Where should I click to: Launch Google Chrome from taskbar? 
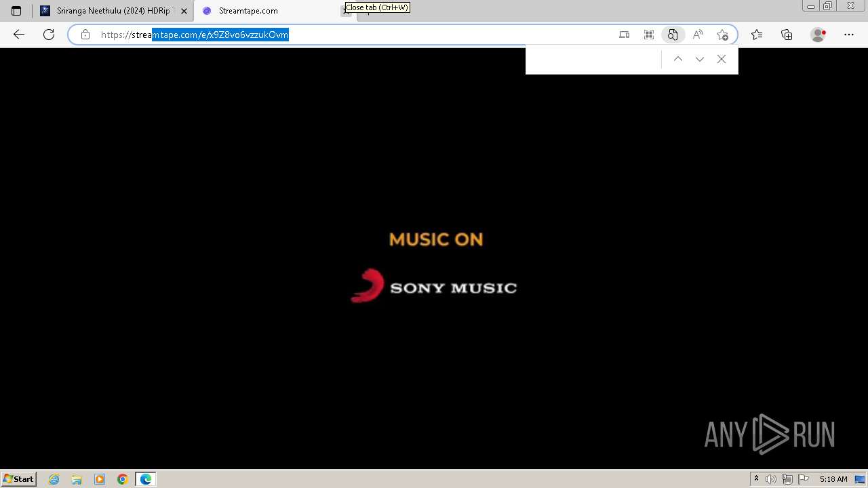(123, 479)
